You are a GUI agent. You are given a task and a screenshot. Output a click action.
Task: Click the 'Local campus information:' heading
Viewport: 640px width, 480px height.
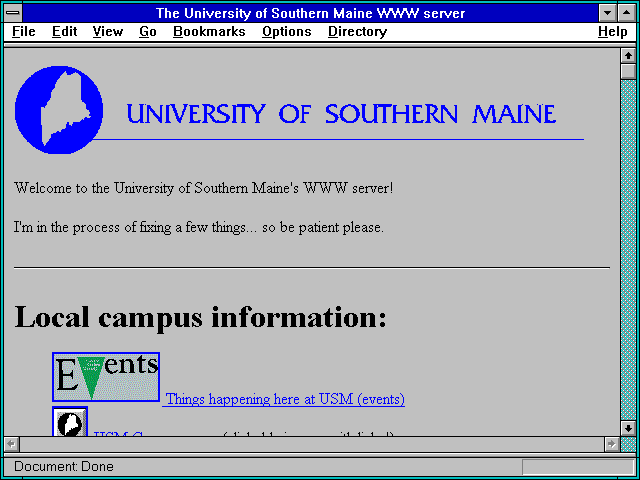pyautogui.click(x=200, y=318)
